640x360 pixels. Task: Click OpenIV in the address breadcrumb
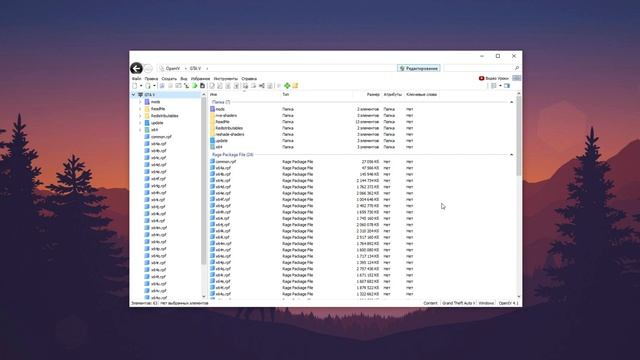pos(173,68)
